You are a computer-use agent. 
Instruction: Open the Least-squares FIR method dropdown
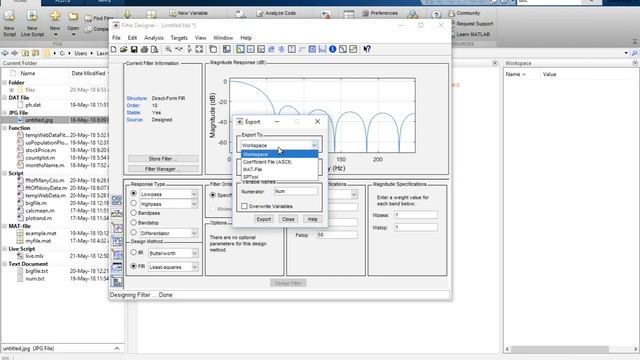195,267
